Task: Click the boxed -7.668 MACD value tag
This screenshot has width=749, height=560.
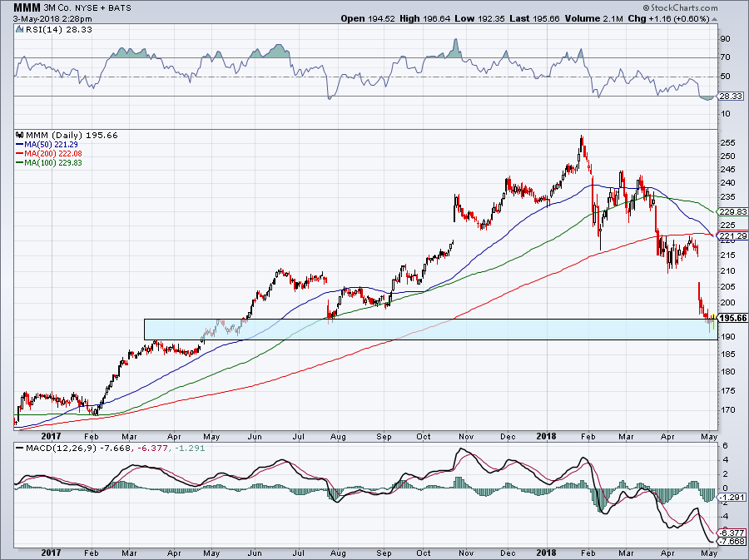Action: 732,542
